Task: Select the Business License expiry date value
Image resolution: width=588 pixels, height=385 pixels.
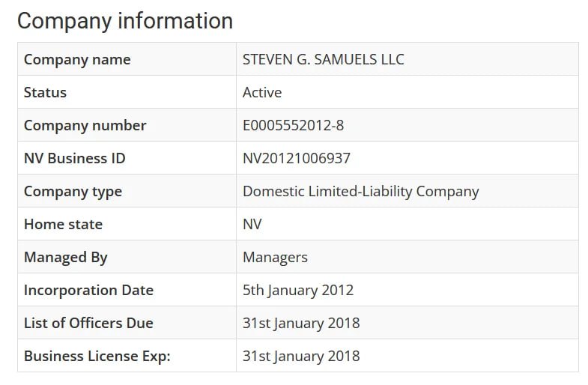Action: [x=300, y=356]
